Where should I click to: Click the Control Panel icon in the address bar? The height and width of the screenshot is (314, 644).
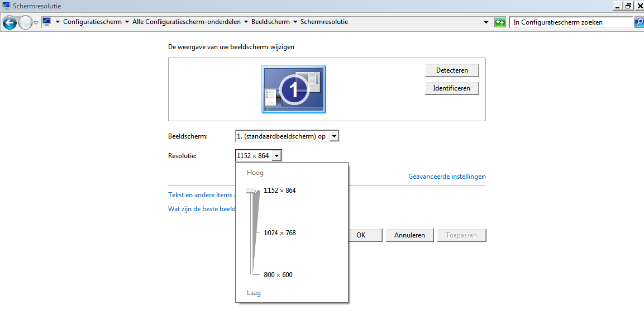coord(46,22)
